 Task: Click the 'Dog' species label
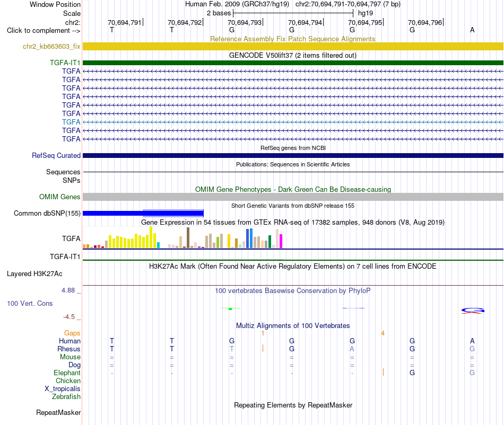[x=74, y=365]
